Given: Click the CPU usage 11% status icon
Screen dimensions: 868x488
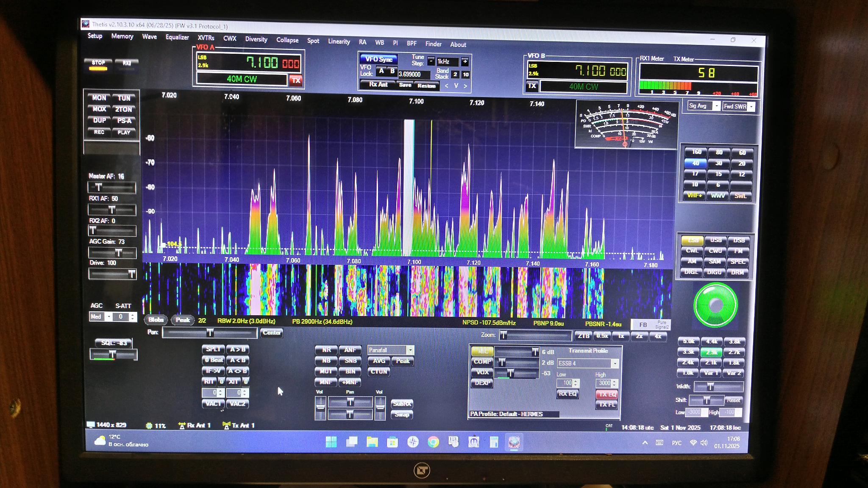Looking at the screenshot, I should point(149,426).
